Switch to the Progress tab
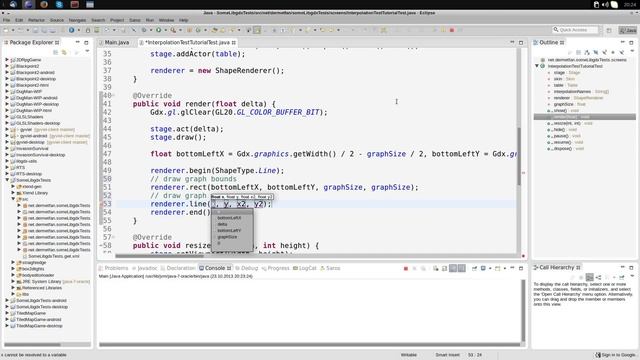This screenshot has height=360, width=640. [x=276, y=268]
